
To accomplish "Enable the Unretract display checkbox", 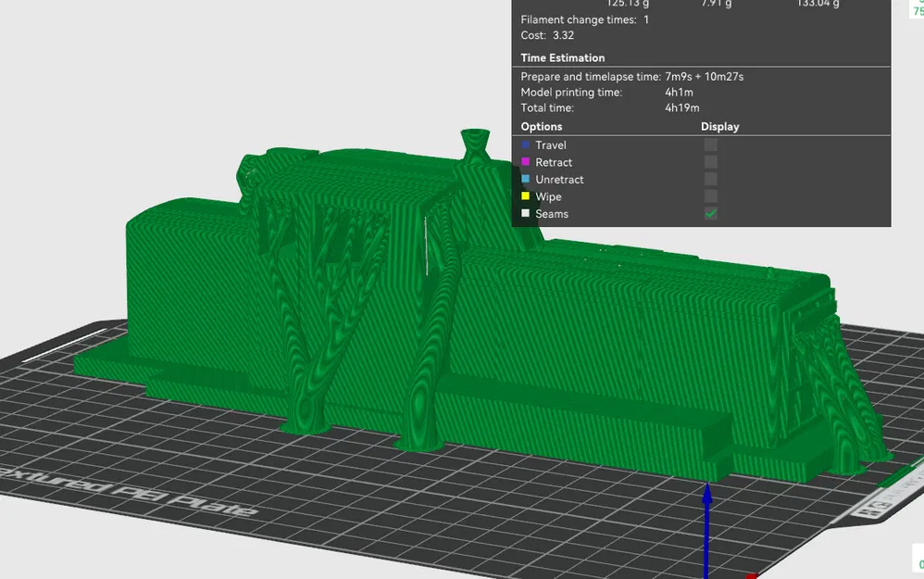I will 711,179.
